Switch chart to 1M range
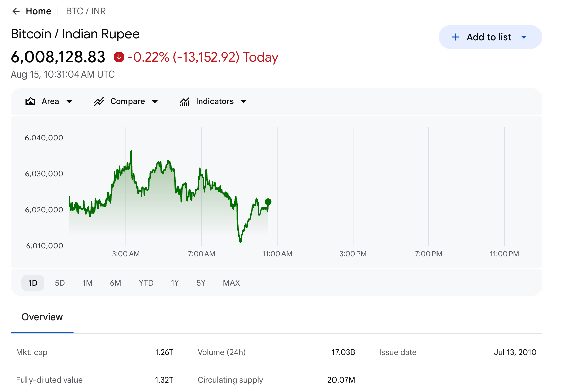This screenshot has width=565, height=392. click(x=88, y=283)
